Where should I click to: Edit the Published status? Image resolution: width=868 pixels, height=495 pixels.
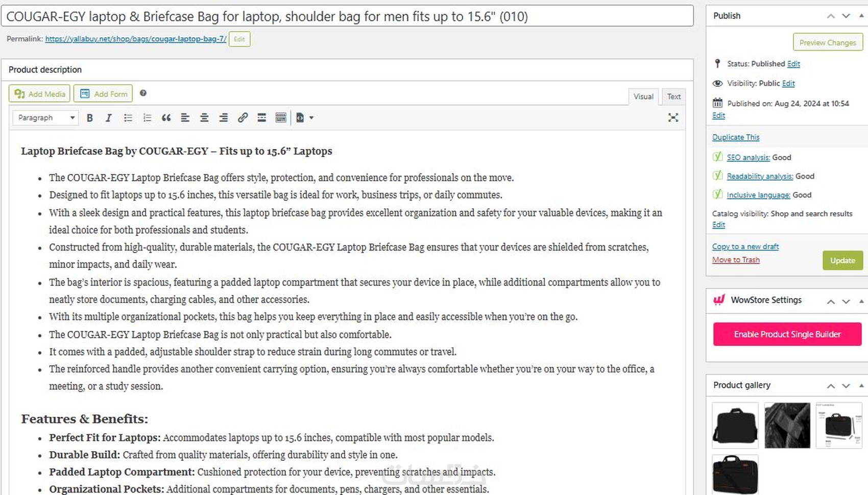(793, 64)
